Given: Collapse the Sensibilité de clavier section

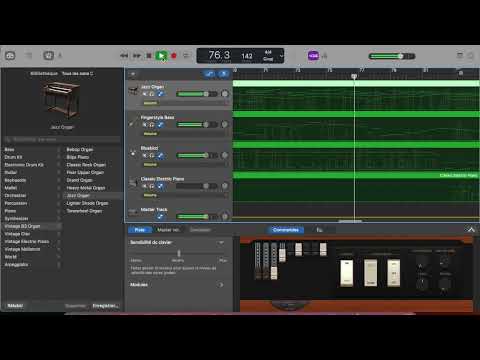Looking at the screenshot, I should click(x=221, y=243).
